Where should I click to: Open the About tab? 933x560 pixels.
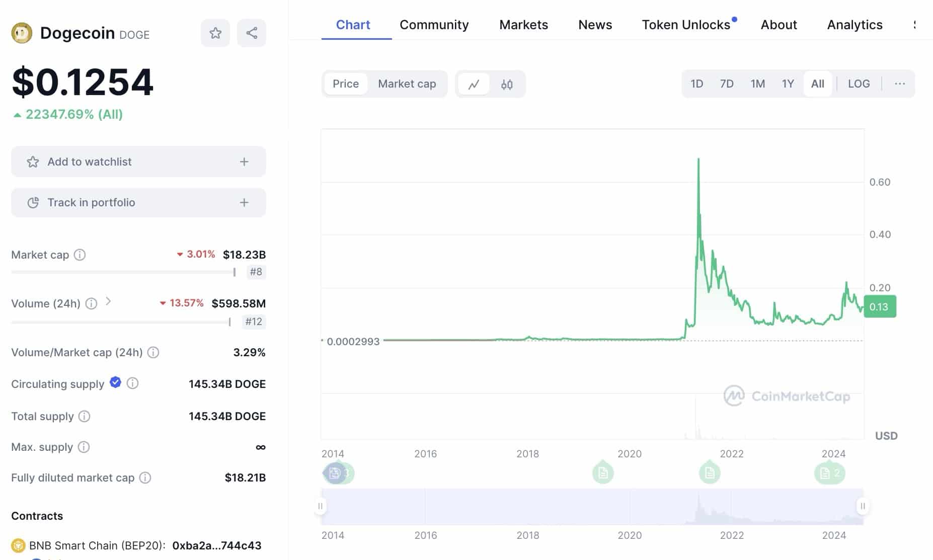[x=779, y=25]
